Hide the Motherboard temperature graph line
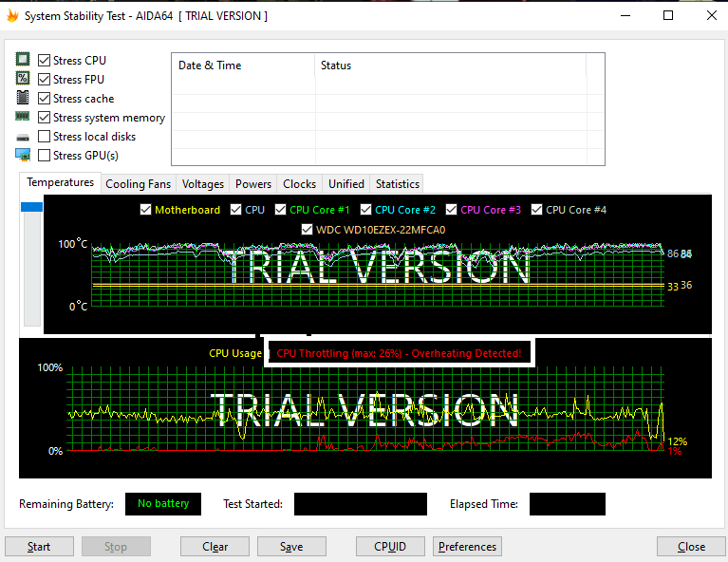Viewport: 728px width, 562px height. [x=146, y=210]
